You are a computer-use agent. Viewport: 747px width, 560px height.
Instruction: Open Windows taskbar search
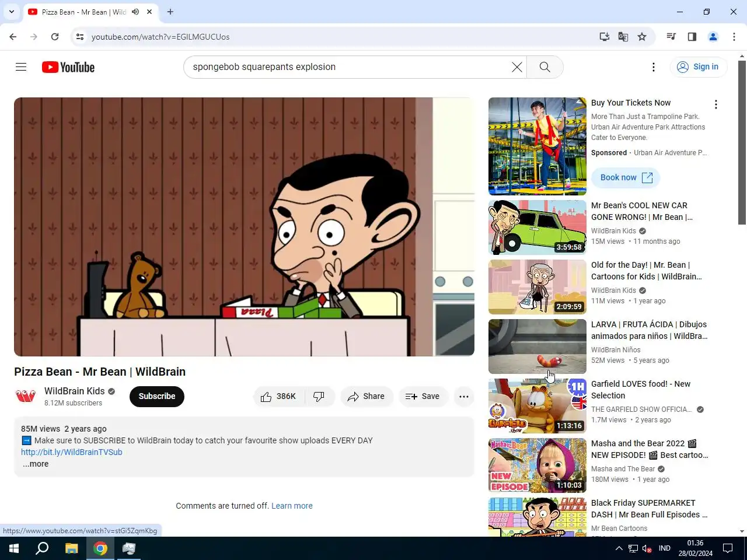(x=42, y=548)
